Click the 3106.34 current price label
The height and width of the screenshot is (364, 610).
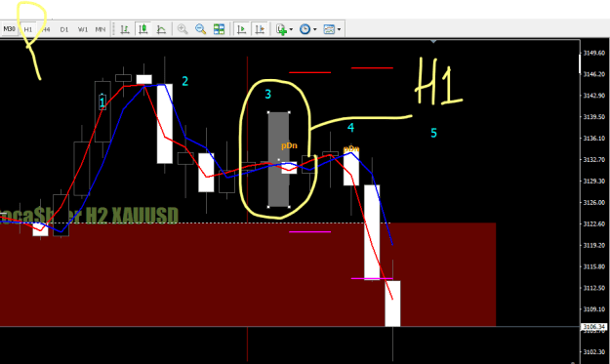pyautogui.click(x=594, y=327)
